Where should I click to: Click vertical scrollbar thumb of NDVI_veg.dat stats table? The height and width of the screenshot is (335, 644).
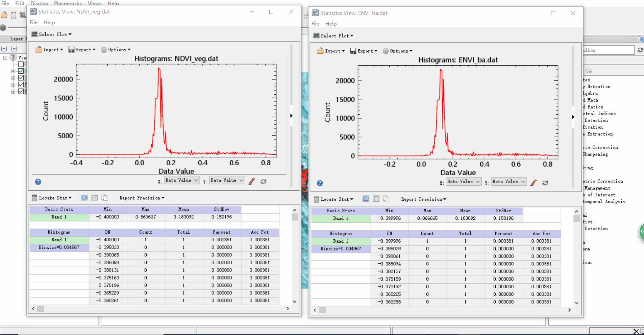coord(295,217)
